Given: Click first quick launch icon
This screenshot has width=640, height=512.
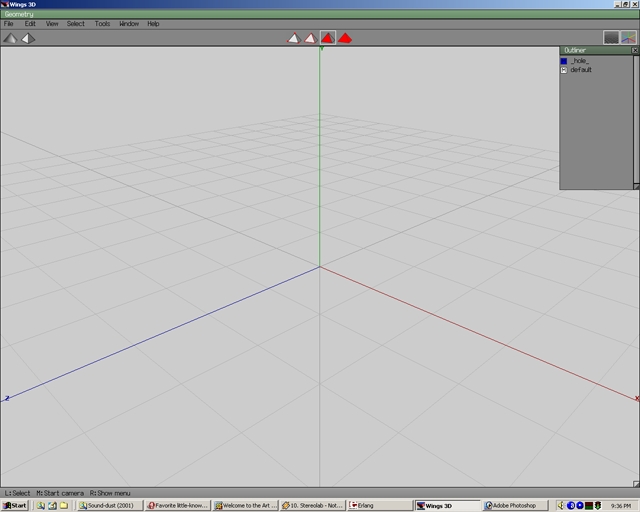Looking at the screenshot, I should pos(40,505).
